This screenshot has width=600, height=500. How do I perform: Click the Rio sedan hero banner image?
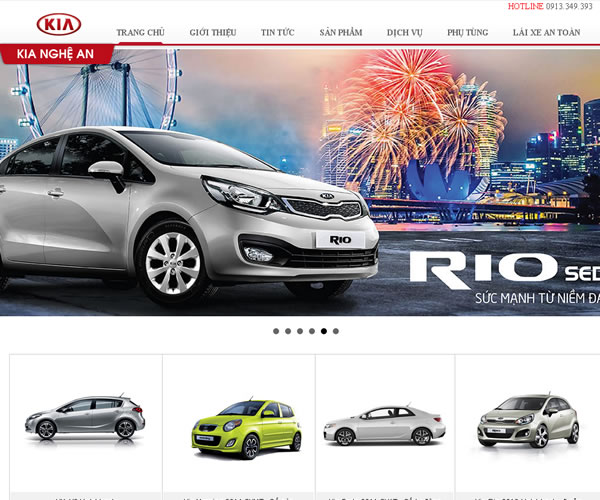pyautogui.click(x=300, y=190)
